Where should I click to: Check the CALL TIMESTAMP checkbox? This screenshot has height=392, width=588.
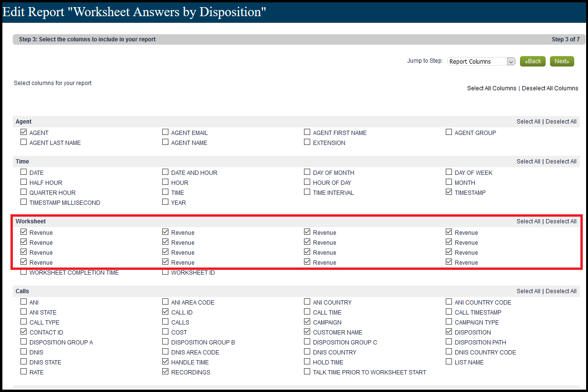(449, 312)
